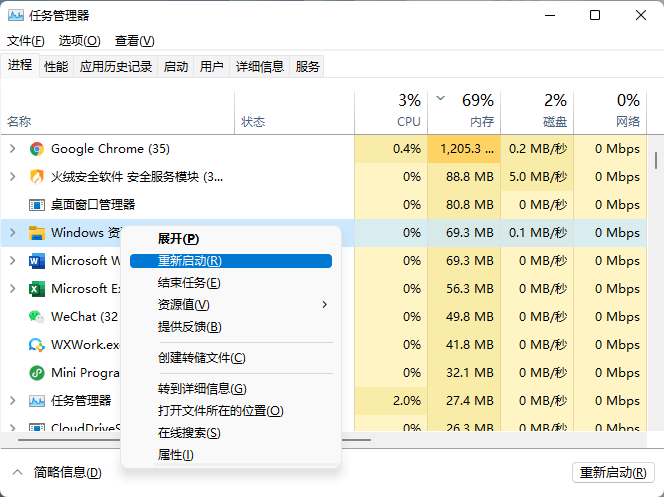Click the 火绒安全软件 shield icon
This screenshot has height=497, width=664.
[x=37, y=177]
